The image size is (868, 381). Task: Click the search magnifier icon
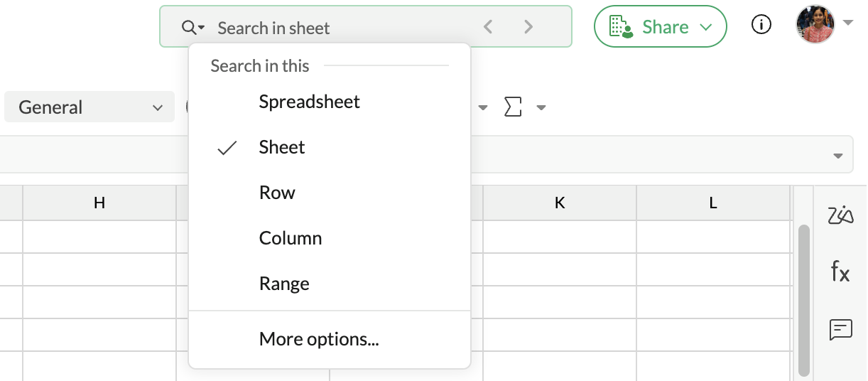pos(189,28)
